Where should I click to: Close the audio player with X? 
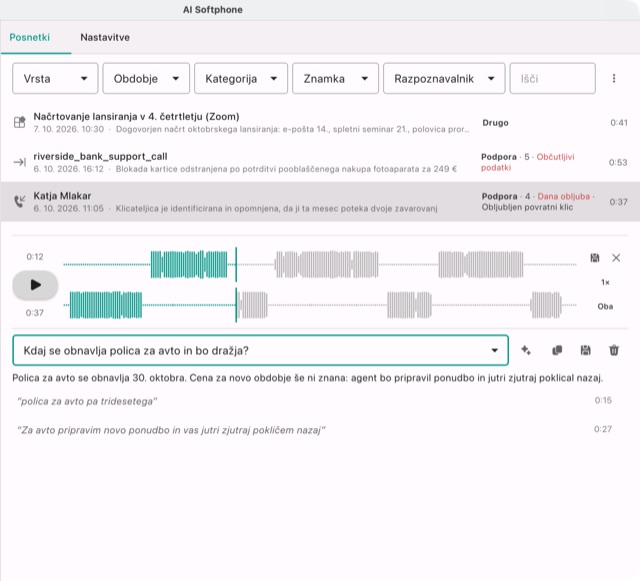pyautogui.click(x=616, y=258)
